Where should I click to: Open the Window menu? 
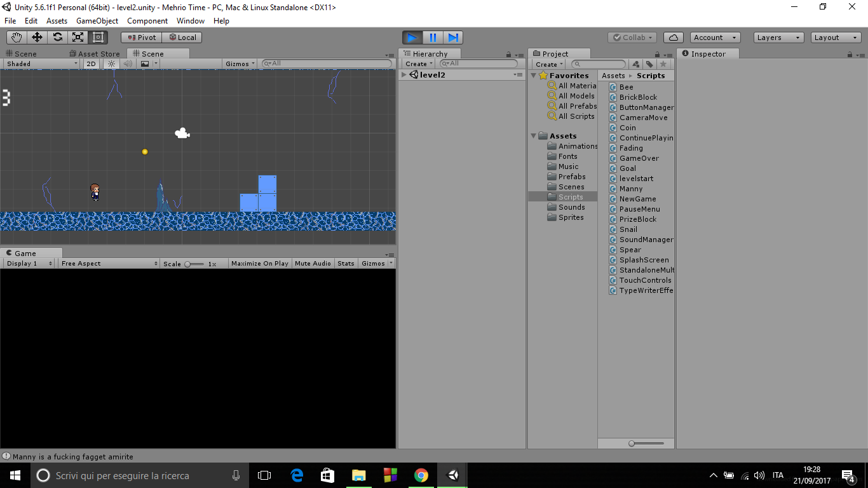click(191, 21)
